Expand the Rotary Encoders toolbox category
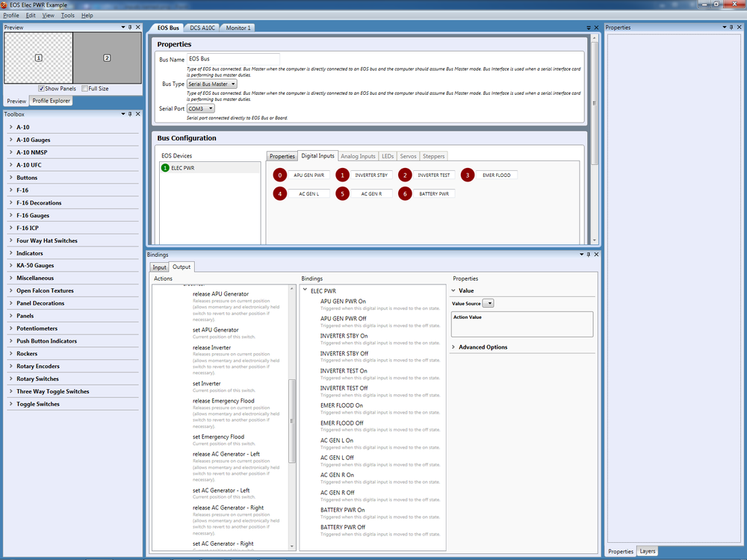The image size is (747, 560). 11,366
